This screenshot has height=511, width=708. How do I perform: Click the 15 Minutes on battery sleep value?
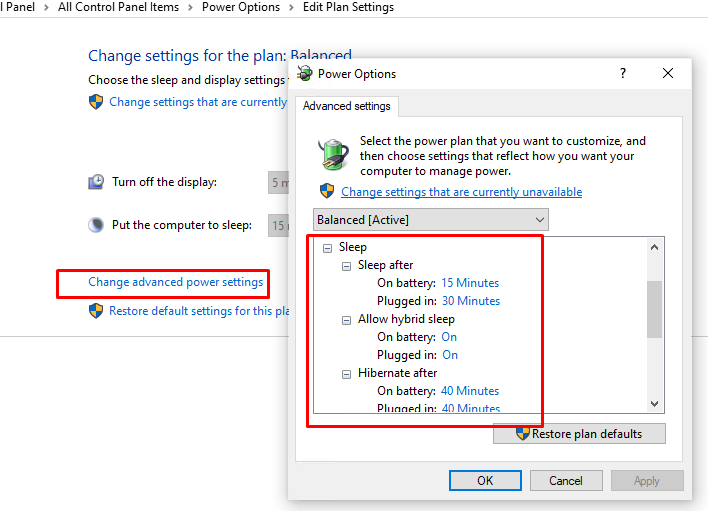coord(470,283)
